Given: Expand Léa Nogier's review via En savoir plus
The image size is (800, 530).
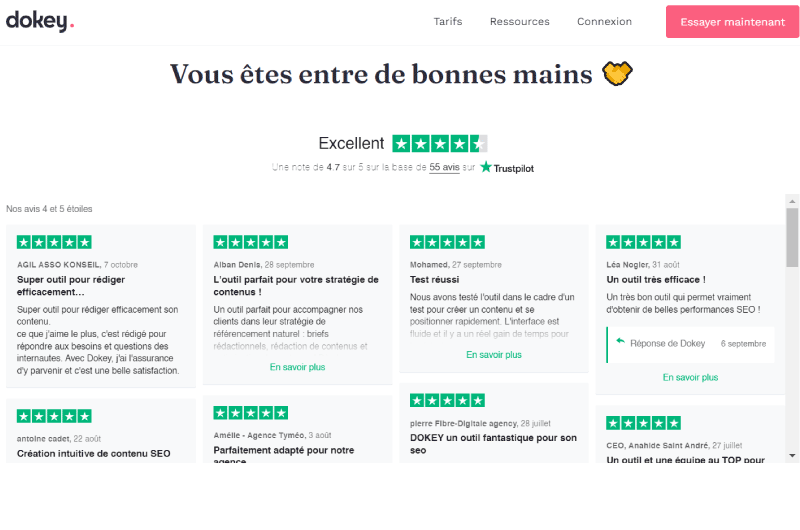Looking at the screenshot, I should point(690,377).
